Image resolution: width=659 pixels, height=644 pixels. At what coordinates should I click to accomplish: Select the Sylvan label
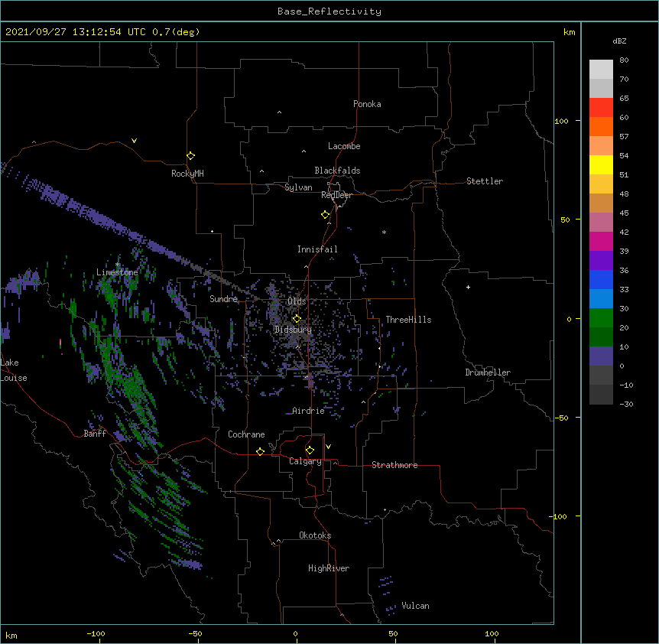click(x=298, y=187)
